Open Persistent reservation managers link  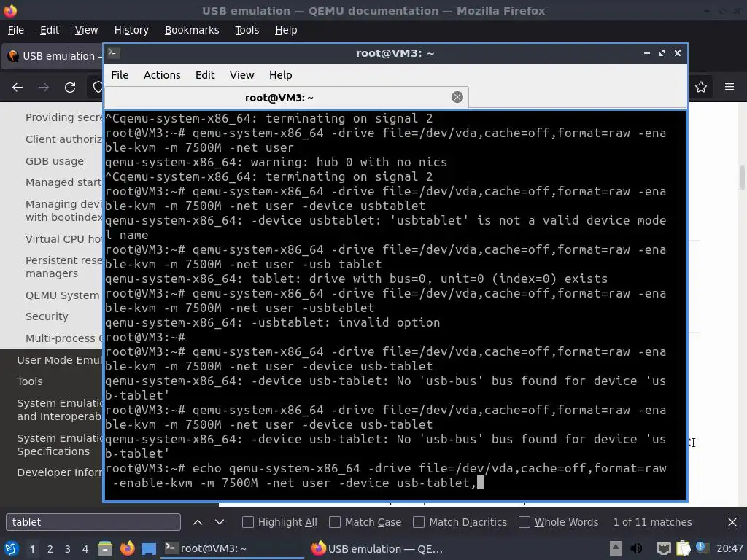point(64,267)
